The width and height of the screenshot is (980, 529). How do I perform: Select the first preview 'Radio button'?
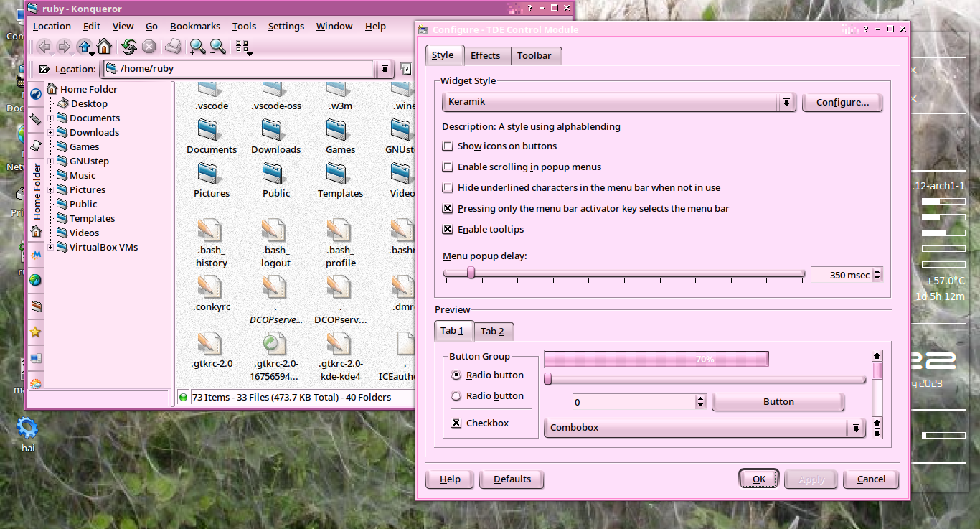[x=456, y=375]
